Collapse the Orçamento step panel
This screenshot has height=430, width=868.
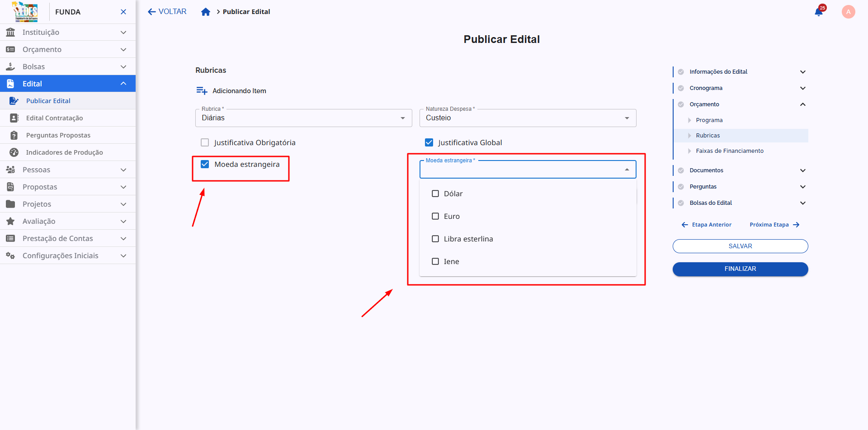click(x=803, y=104)
